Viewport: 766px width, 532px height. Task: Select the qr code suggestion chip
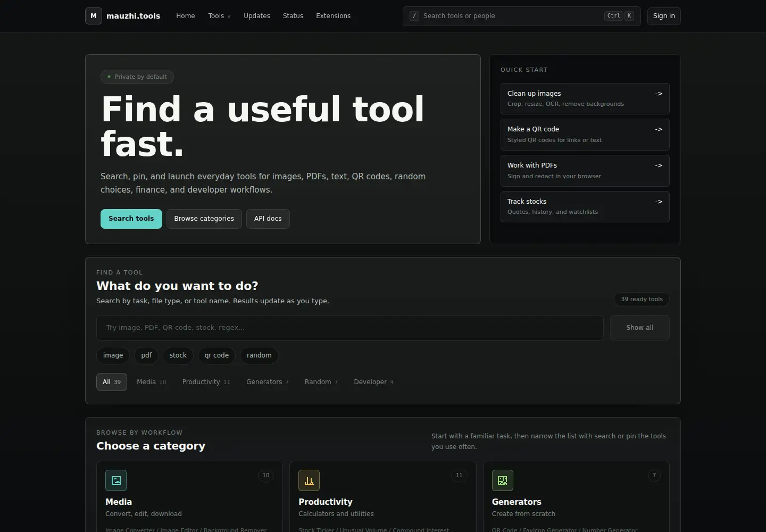click(x=217, y=355)
